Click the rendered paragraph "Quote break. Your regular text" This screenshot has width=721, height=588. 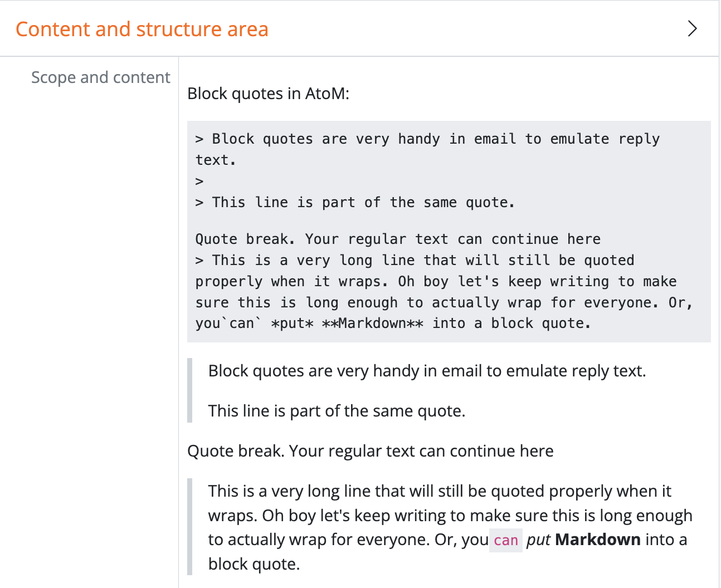(x=370, y=451)
